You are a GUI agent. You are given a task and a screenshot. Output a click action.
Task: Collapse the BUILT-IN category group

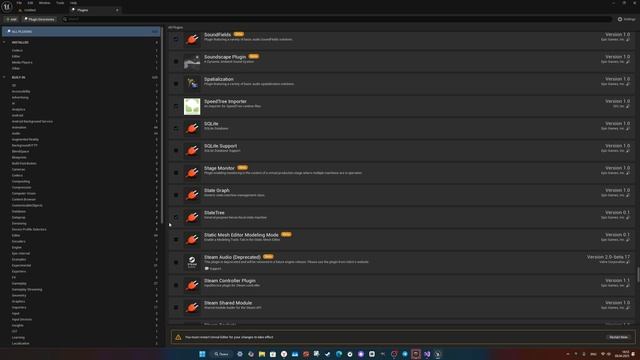click(4, 77)
